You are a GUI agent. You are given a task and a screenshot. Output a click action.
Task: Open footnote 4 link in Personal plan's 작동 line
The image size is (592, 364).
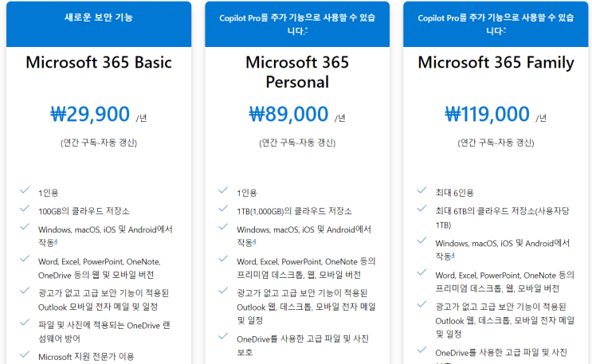coord(256,241)
